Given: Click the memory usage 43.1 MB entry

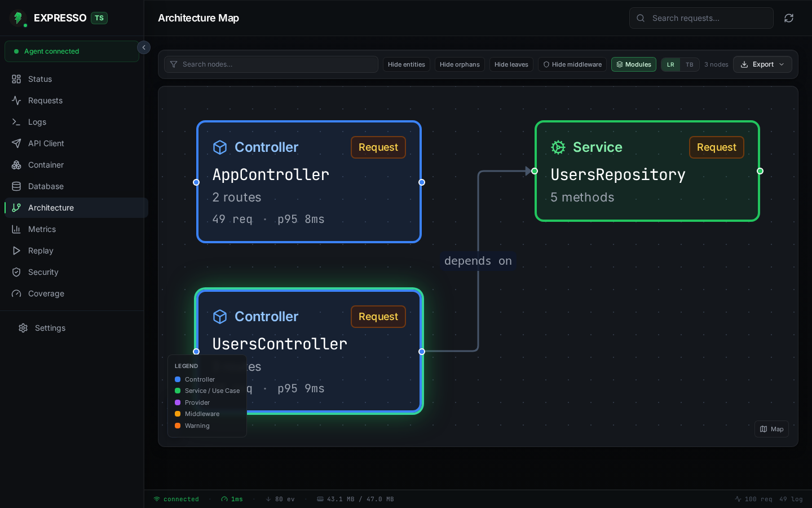Looking at the screenshot, I should pos(355,499).
